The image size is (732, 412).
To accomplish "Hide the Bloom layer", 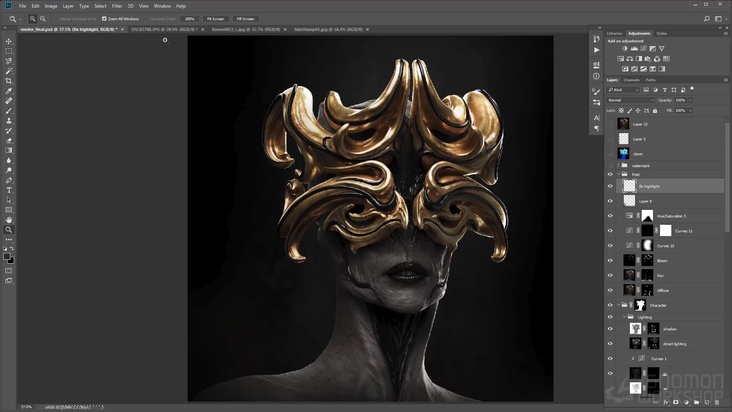I will click(610, 261).
